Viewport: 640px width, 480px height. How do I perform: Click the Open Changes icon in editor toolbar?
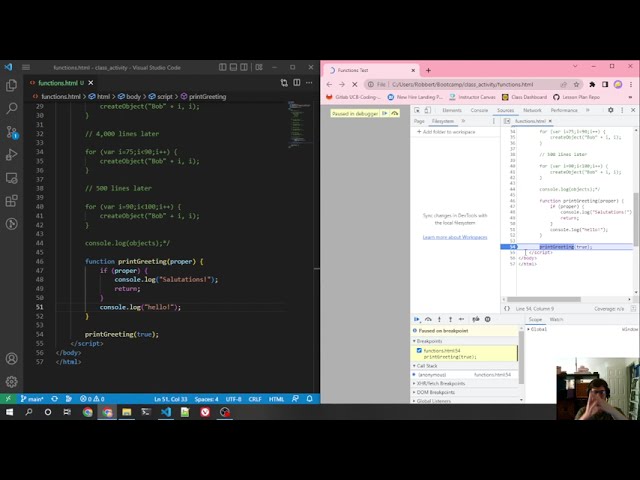point(284,83)
